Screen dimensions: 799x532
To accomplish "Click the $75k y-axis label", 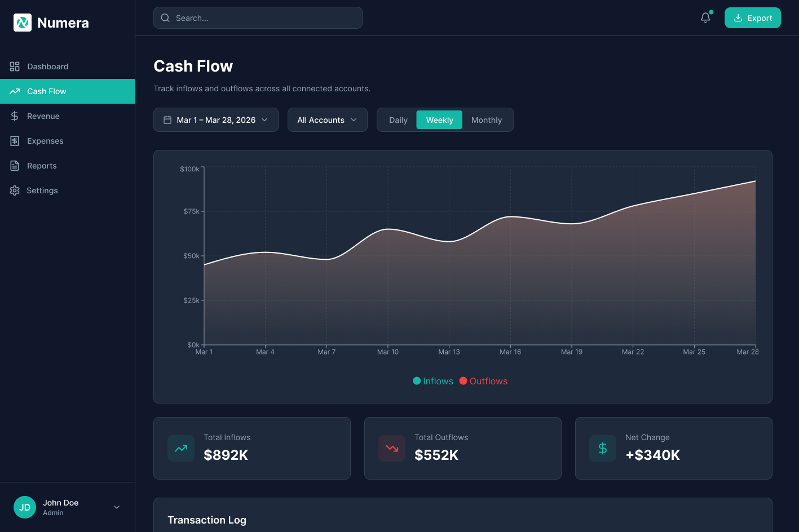I will [x=192, y=211].
